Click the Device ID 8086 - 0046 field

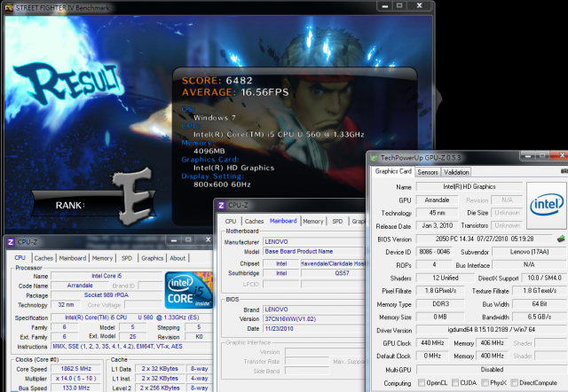point(434,252)
